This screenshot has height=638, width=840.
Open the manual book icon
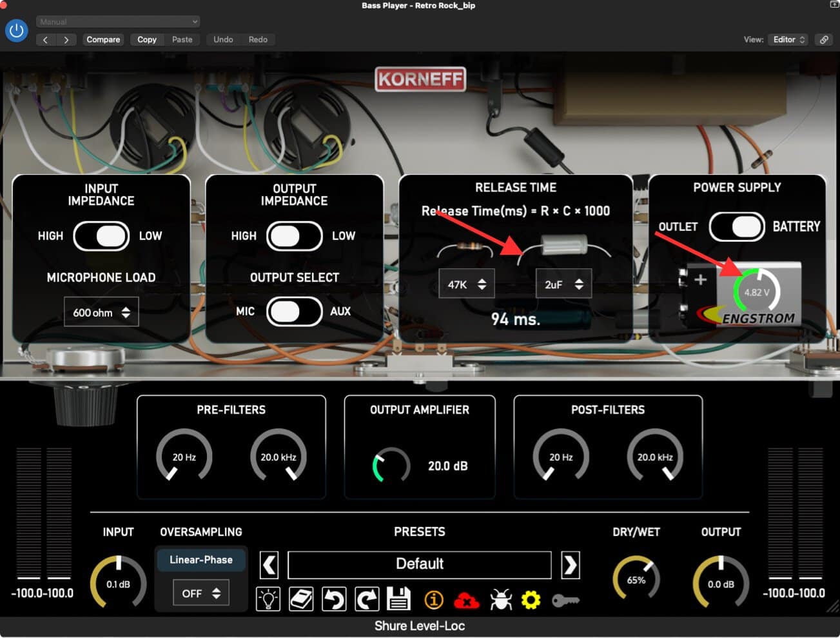pos(301,599)
